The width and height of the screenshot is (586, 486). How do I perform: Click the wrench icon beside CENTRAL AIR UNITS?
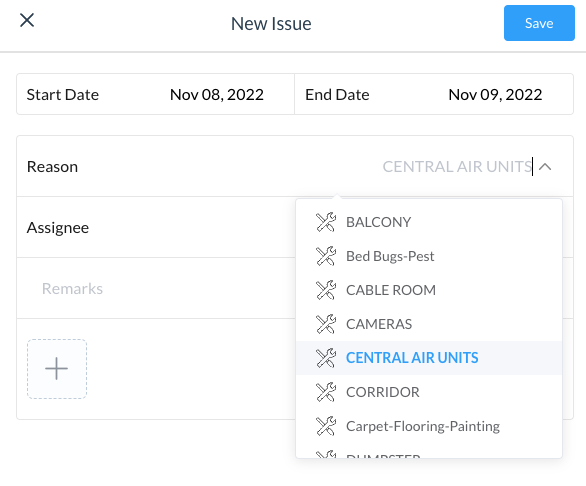pyautogui.click(x=326, y=358)
